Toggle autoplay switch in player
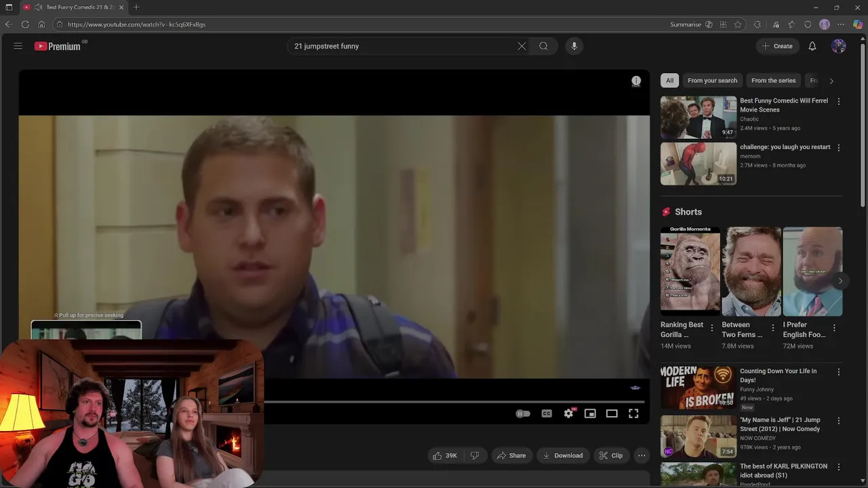This screenshot has width=868, height=488. click(x=523, y=413)
